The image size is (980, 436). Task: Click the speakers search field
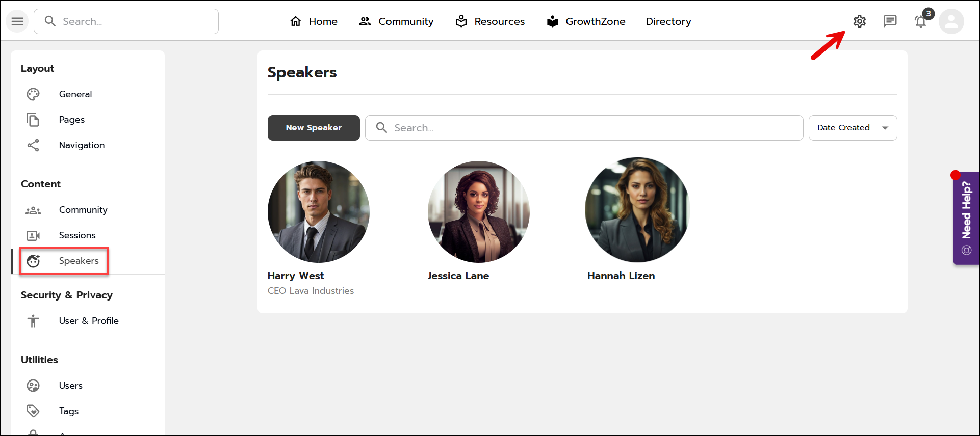click(584, 128)
